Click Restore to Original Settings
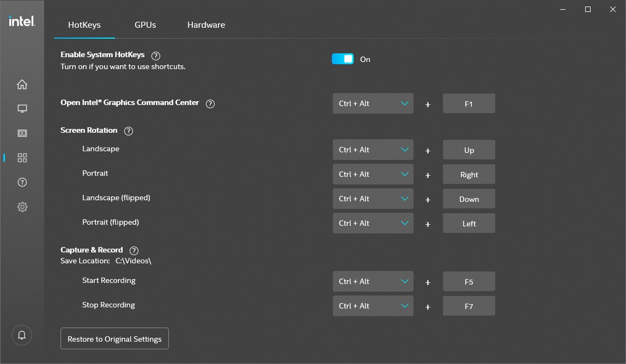Viewport: 626px width, 364px height. (114, 338)
